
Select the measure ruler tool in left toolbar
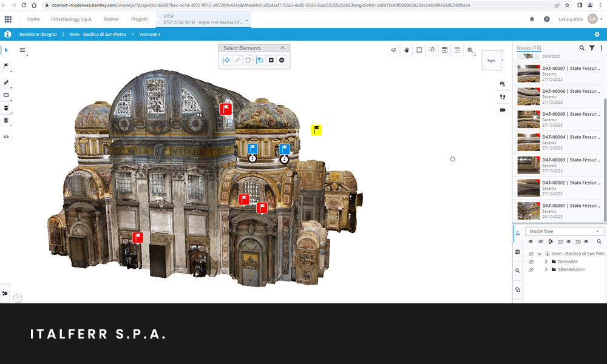[7, 81]
